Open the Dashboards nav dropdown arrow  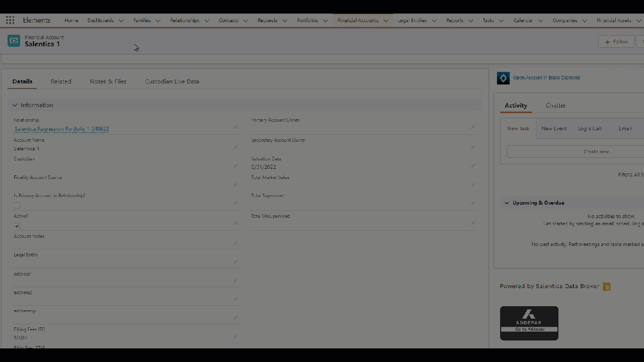tap(121, 21)
